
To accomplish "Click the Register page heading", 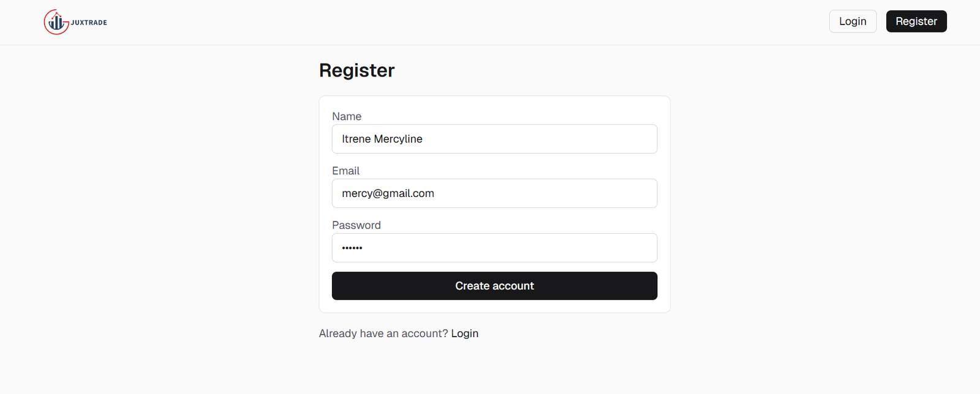I will coord(356,70).
